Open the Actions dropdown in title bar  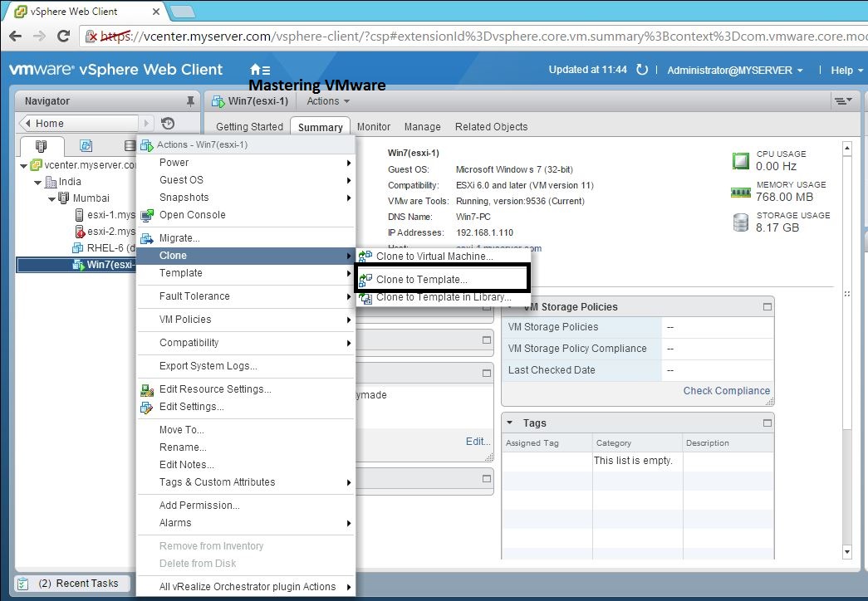pos(328,100)
